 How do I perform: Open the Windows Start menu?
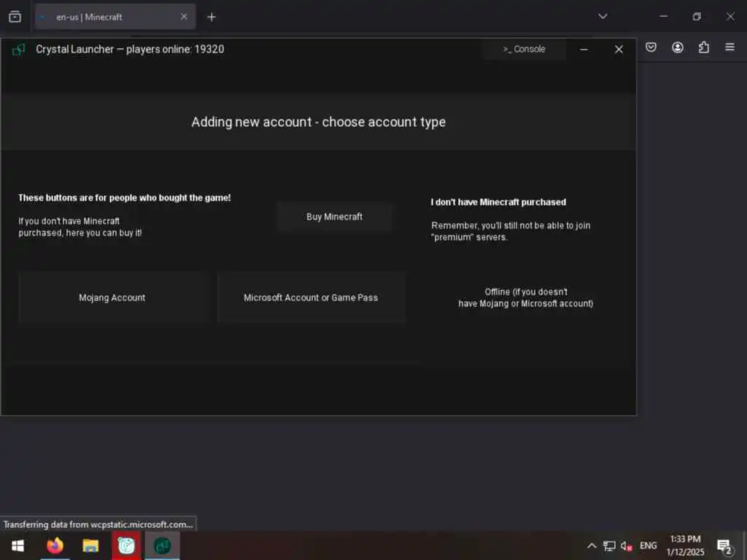coord(18,545)
